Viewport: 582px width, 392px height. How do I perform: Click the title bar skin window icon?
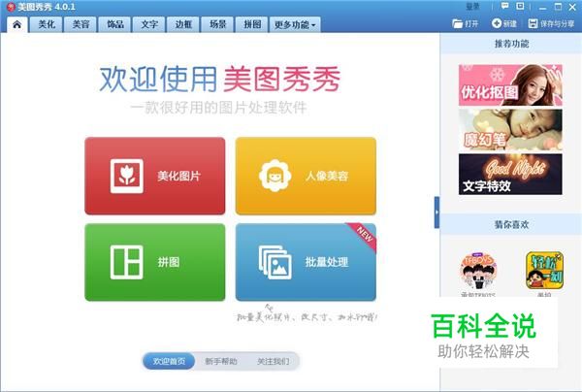coord(520,7)
